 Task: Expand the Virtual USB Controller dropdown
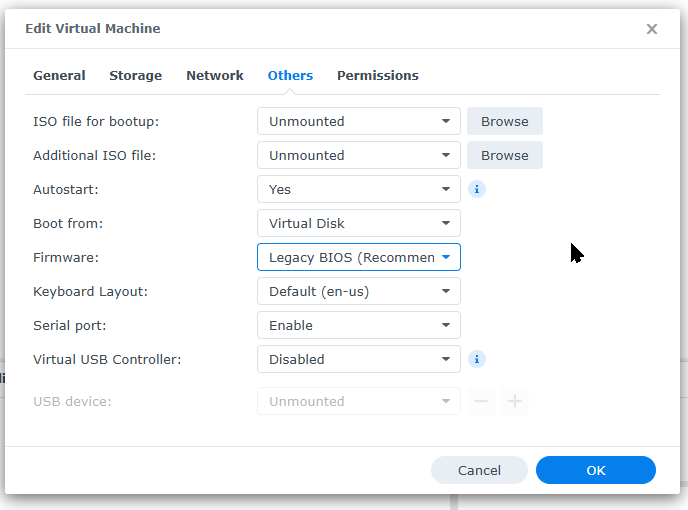click(358, 359)
